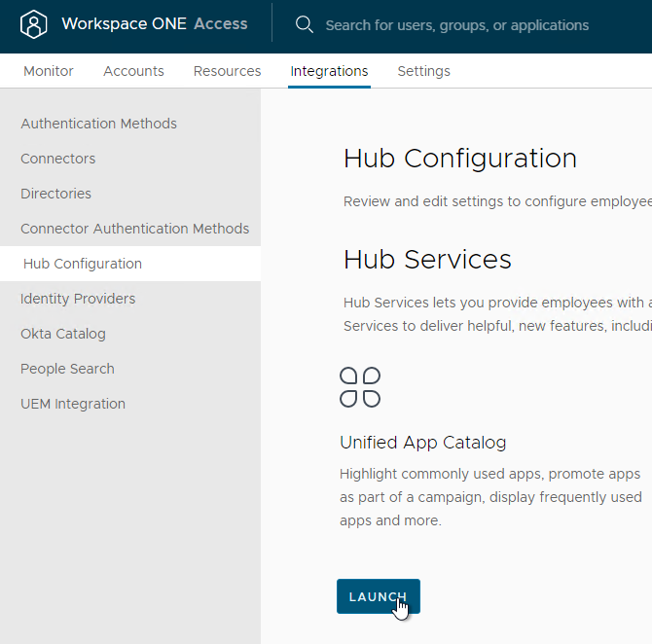Screen dimensions: 652x644
Task: Click the Unified App Catalog title
Action: coord(423,443)
